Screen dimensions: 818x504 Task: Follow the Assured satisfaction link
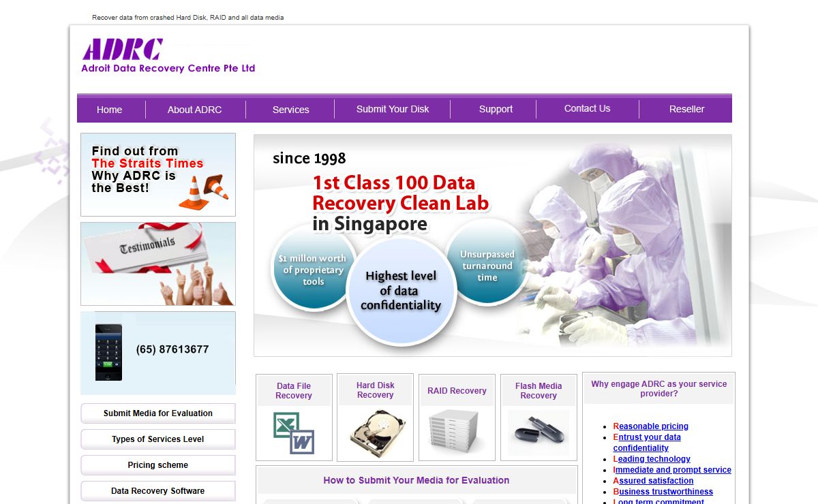pyautogui.click(x=653, y=481)
